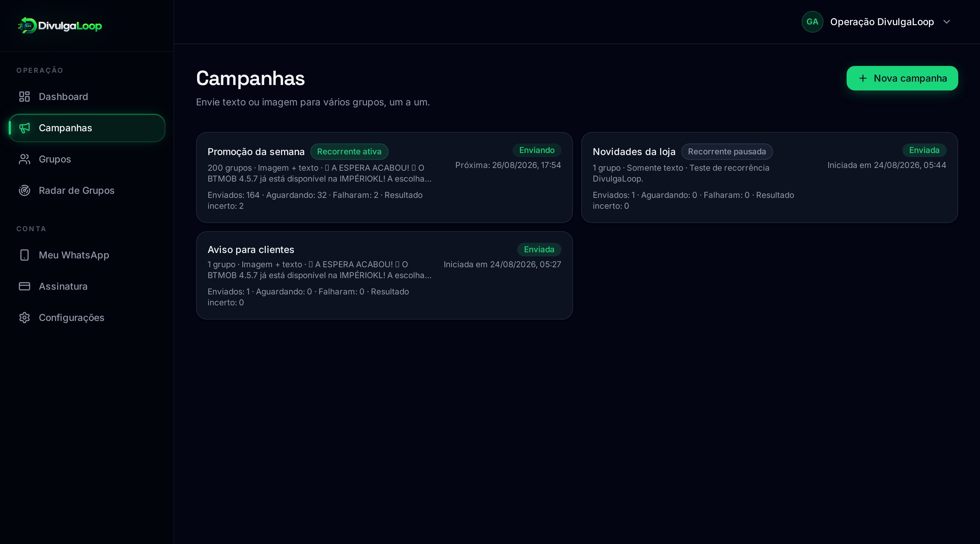Go to the Assinatura page

[x=87, y=286]
